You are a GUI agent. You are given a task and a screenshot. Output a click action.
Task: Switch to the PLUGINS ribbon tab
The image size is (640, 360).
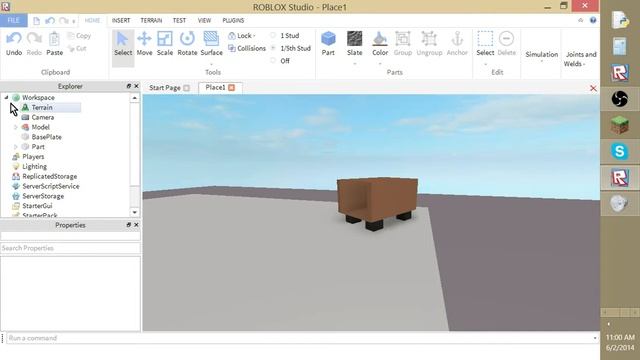pyautogui.click(x=233, y=20)
